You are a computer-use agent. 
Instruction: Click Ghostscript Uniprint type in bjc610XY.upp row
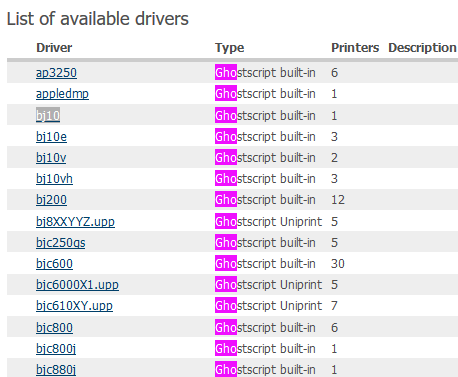click(x=268, y=306)
